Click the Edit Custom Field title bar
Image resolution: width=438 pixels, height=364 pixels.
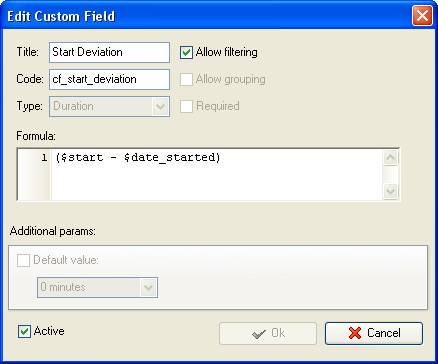(207, 16)
